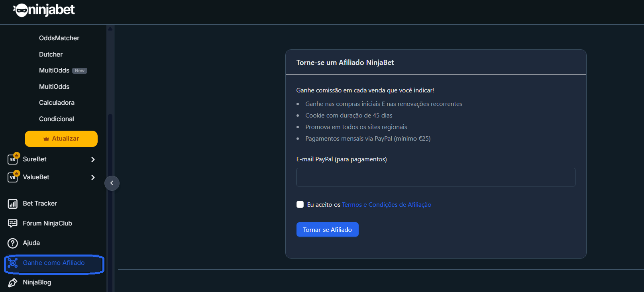644x292 pixels.
Task: Check the accept terms checkbox
Action: 300,204
